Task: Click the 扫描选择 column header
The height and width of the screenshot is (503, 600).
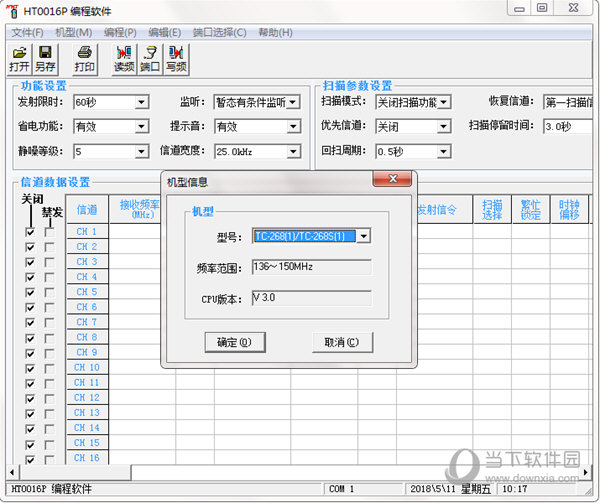Action: pyautogui.click(x=492, y=209)
